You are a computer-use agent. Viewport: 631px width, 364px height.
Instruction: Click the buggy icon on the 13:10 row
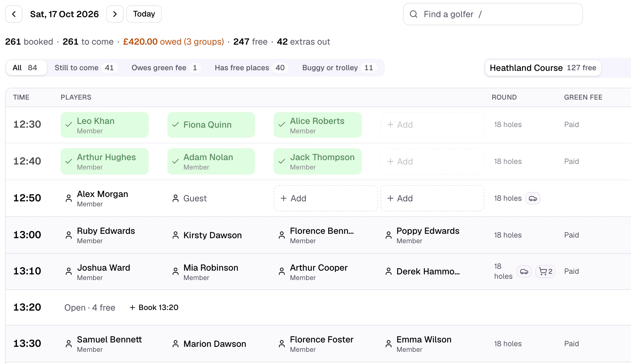(524, 272)
